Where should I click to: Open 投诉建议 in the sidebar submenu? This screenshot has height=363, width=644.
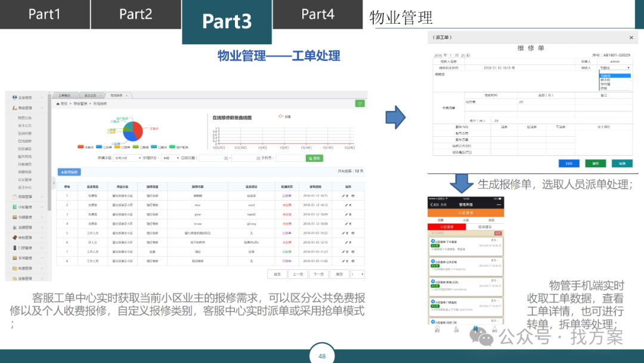click(x=24, y=149)
